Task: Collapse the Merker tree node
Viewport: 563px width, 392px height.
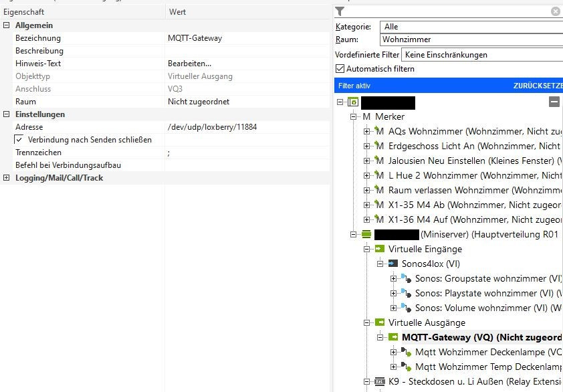Action: (353, 117)
